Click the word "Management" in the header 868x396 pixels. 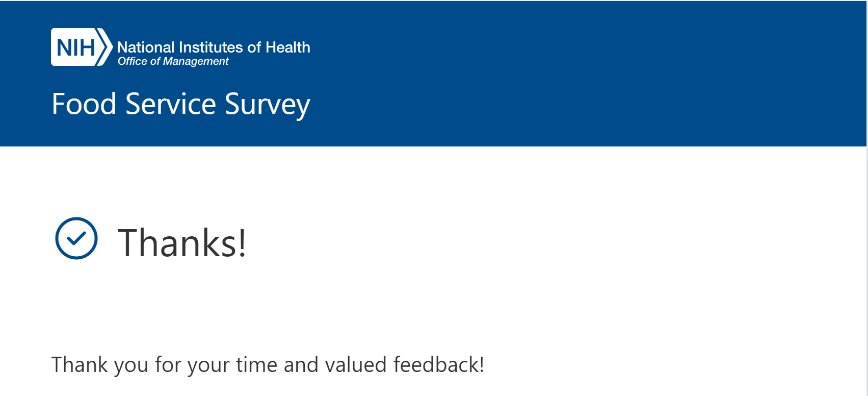click(196, 62)
